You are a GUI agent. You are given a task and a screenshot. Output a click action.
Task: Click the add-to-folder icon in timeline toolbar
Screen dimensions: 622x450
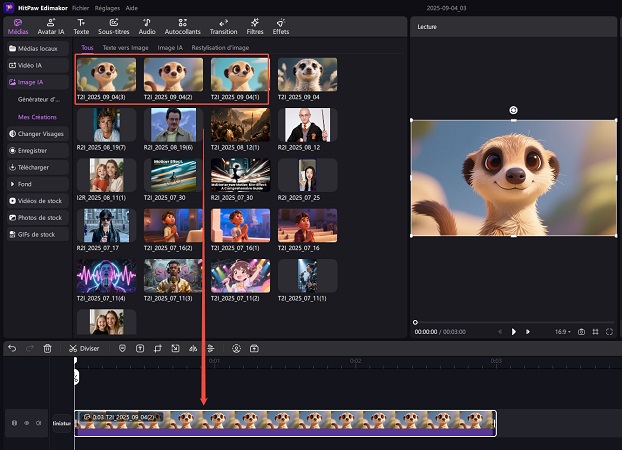pyautogui.click(x=254, y=348)
